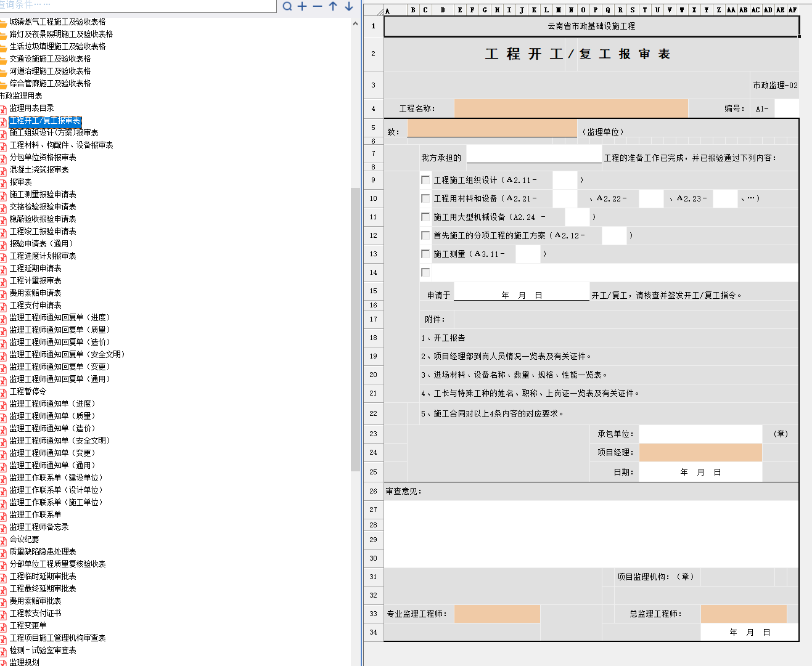Open folder 河道治理施工及验收表格

click(50, 71)
